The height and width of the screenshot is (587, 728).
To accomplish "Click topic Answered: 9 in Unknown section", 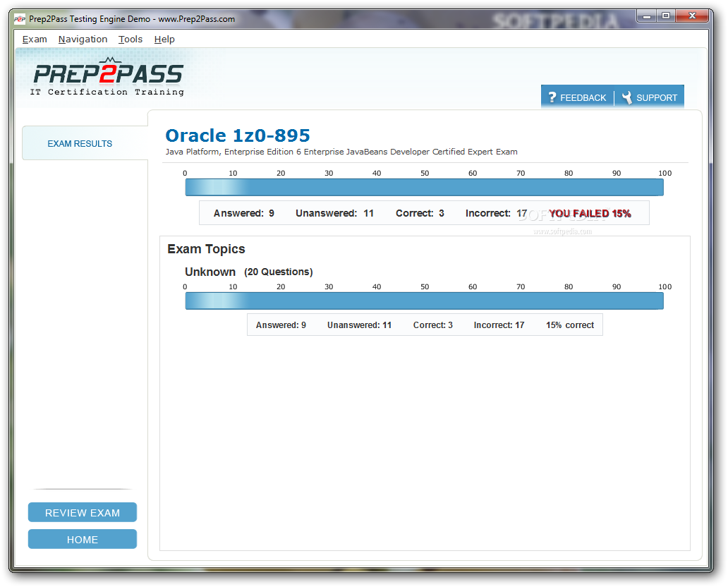I will 281,325.
